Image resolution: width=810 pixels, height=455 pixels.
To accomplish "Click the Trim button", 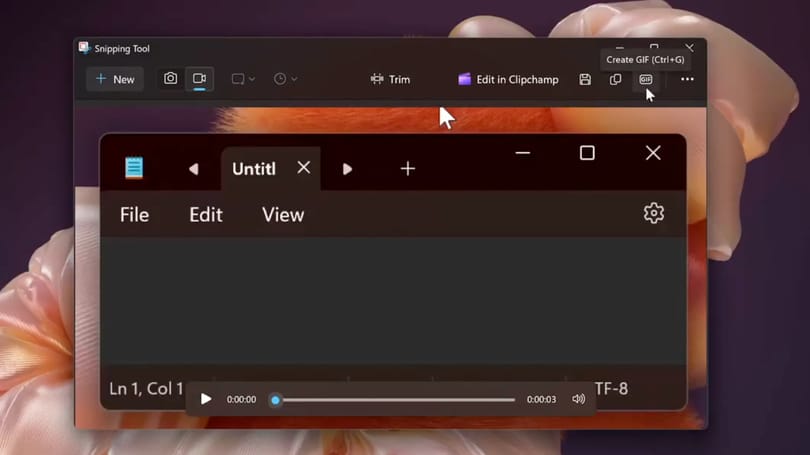I will tap(390, 79).
